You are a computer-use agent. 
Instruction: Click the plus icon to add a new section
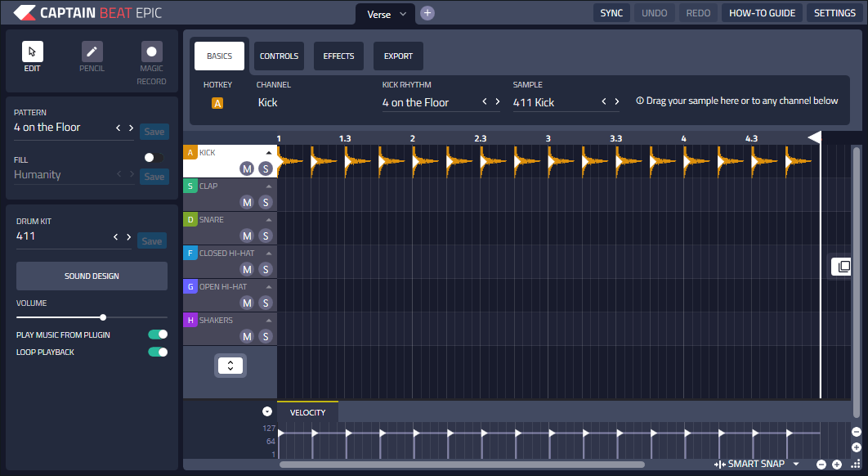pos(427,13)
